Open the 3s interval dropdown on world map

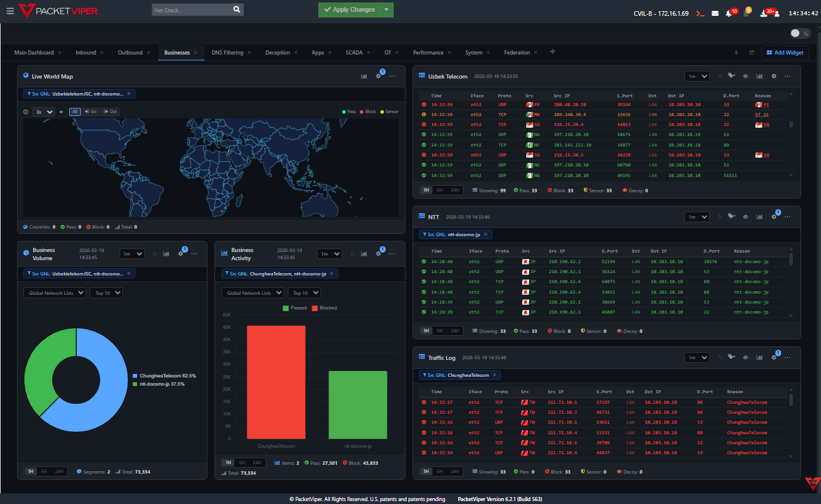point(43,111)
